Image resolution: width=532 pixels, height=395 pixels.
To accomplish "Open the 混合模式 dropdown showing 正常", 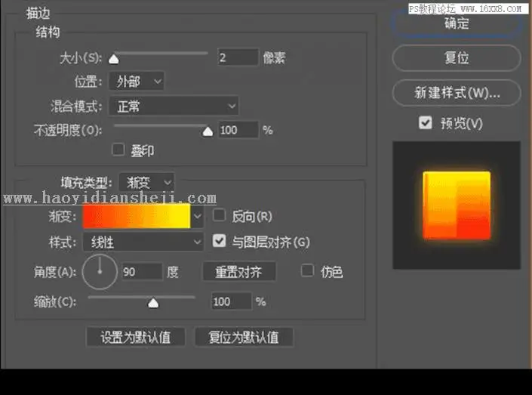I will click(174, 106).
